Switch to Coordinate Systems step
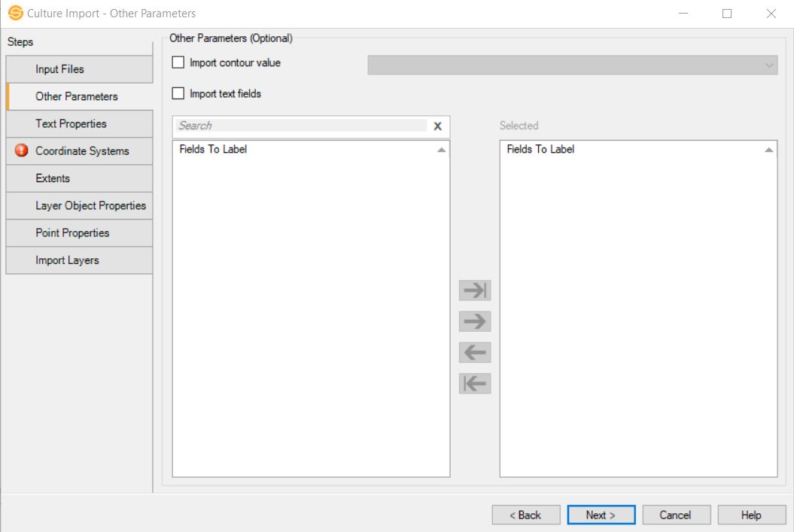Image resolution: width=794 pixels, height=532 pixels. [x=82, y=151]
